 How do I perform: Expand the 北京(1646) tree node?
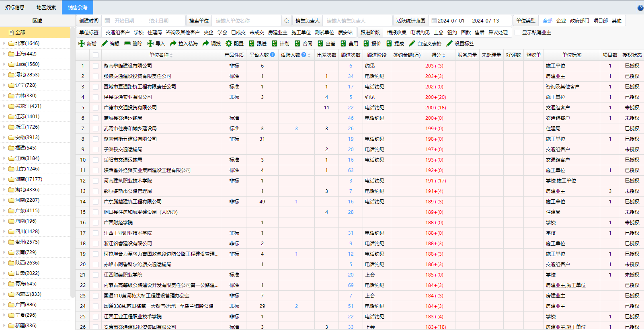4,43
